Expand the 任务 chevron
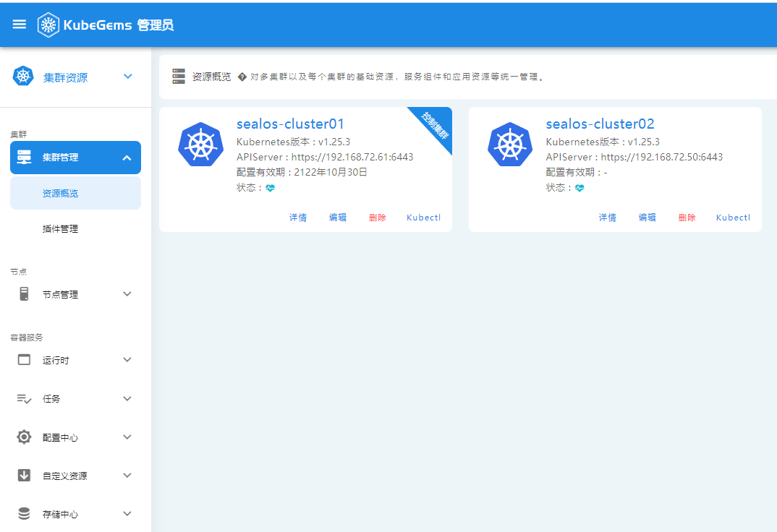The height and width of the screenshot is (532, 777). (127, 398)
